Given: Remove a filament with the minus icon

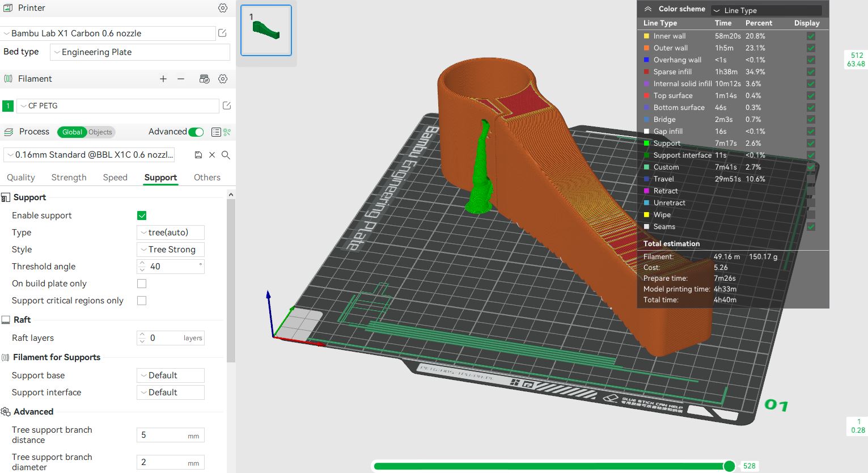Looking at the screenshot, I should tap(181, 79).
